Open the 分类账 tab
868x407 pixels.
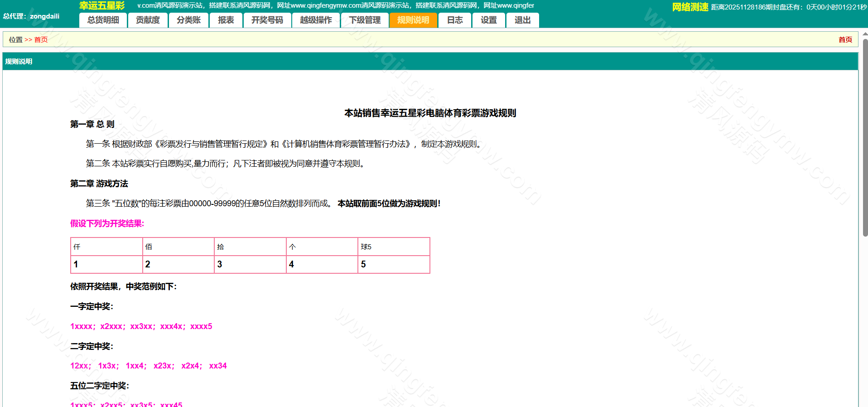(188, 20)
